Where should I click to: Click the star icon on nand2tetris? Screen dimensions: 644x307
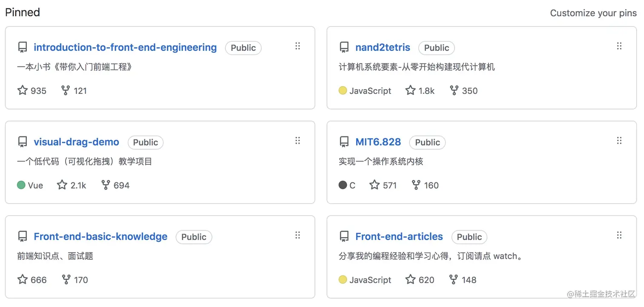[x=410, y=90]
